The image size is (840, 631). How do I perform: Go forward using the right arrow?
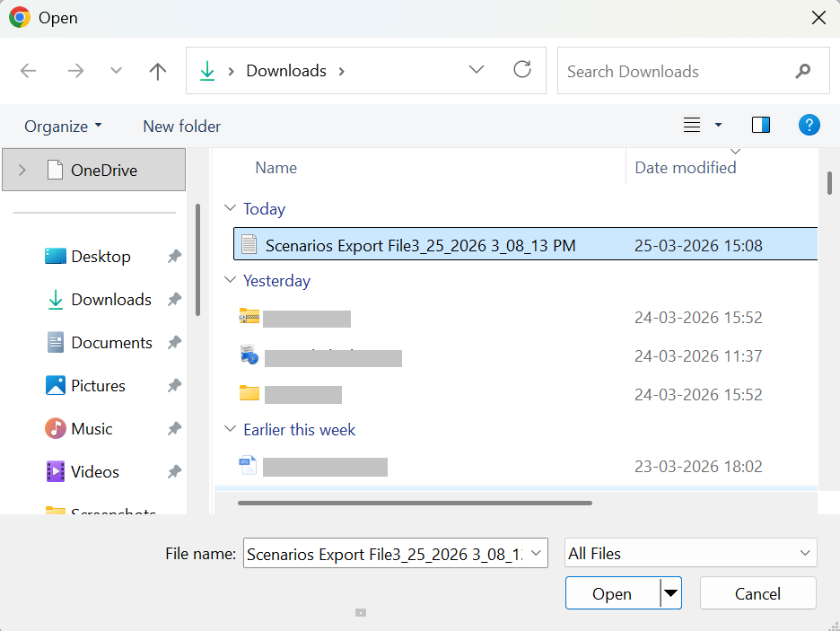75,71
